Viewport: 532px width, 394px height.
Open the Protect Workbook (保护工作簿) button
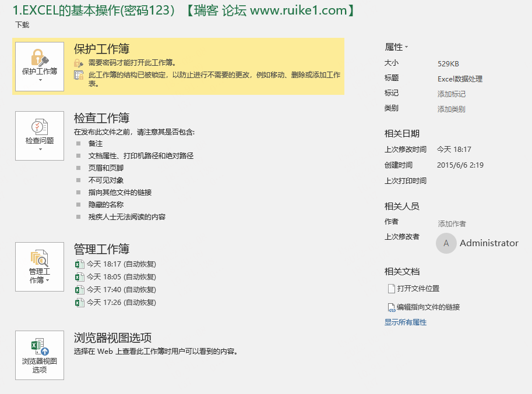tap(40, 66)
